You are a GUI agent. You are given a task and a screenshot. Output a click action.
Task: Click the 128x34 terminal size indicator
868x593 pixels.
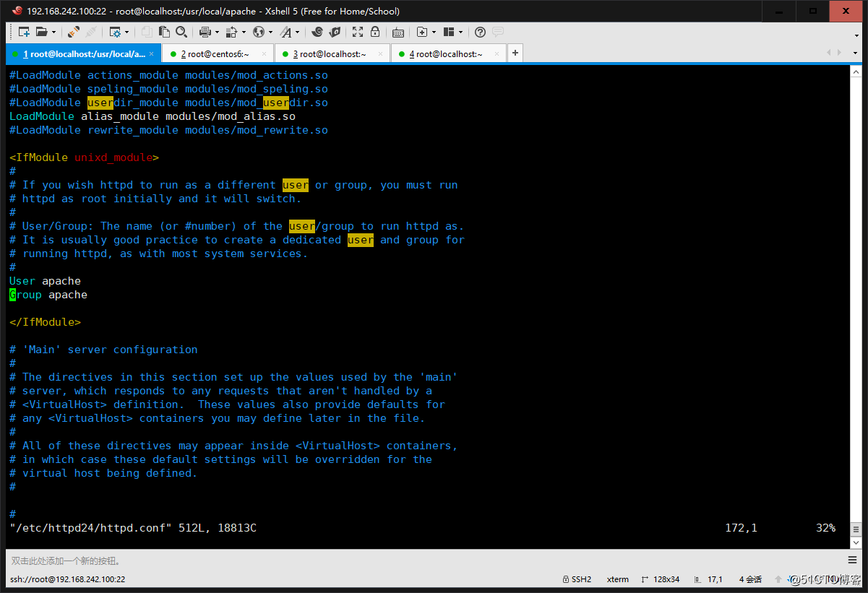pos(660,579)
